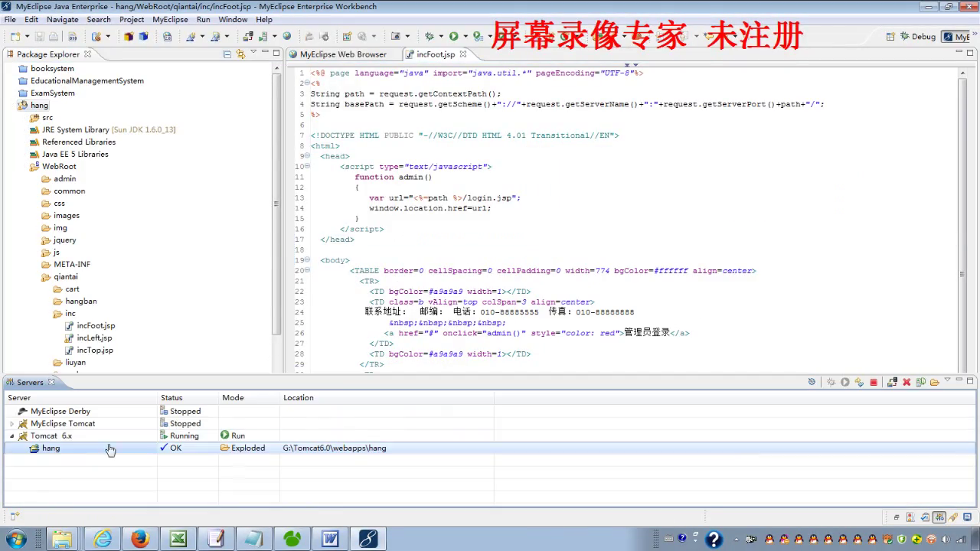Switch to the Debug perspective
The height and width of the screenshot is (551, 980).
click(x=918, y=36)
